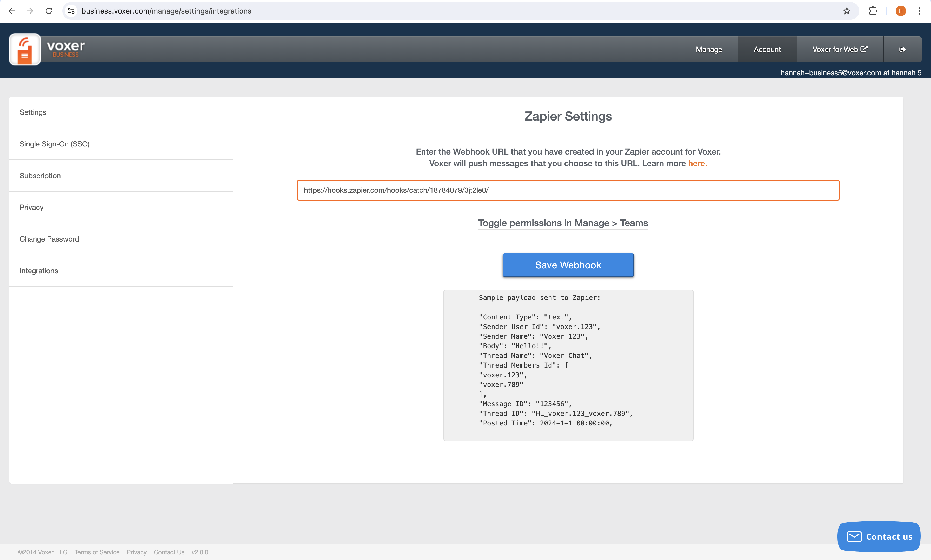The height and width of the screenshot is (560, 931).
Task: Follow the Learn more 'here' link
Action: tap(697, 163)
